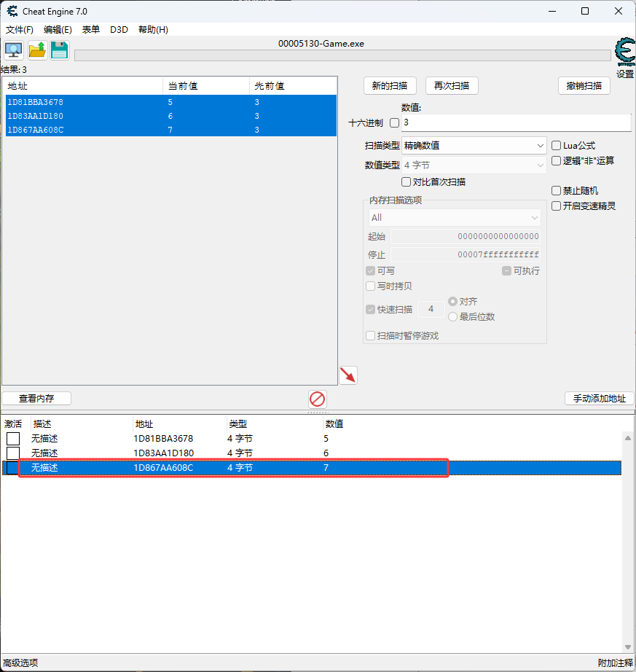Click the scan progress bar
The width and height of the screenshot is (636, 672).
[342, 55]
